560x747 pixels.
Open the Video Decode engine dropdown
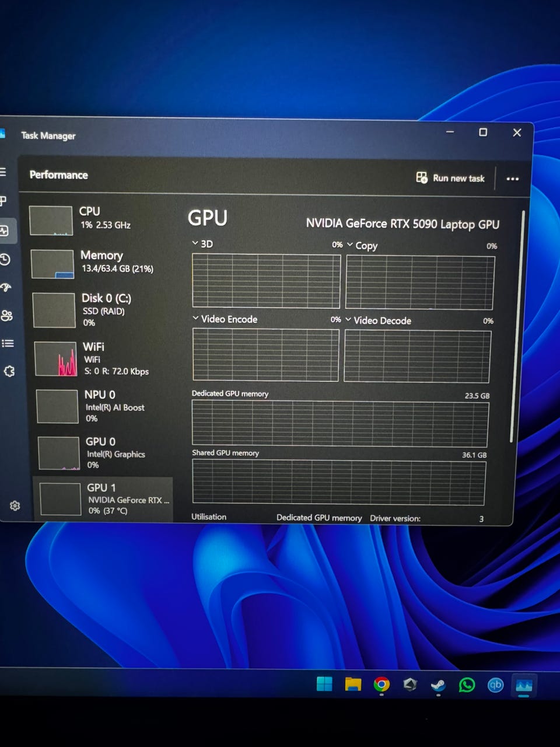tap(348, 320)
